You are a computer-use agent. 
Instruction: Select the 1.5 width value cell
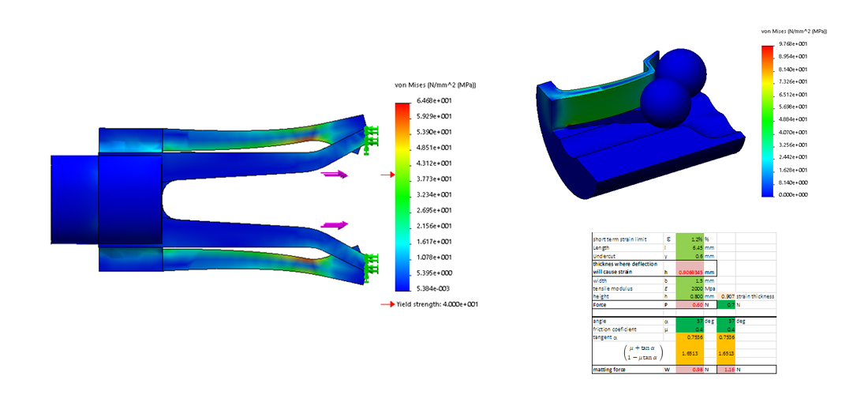[x=690, y=280]
